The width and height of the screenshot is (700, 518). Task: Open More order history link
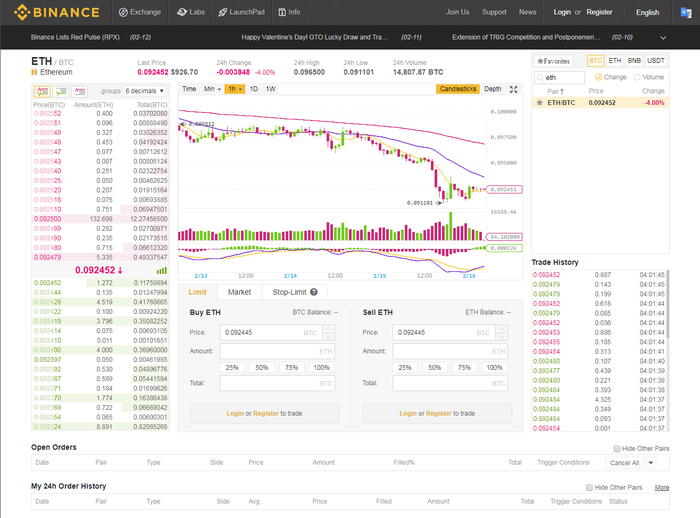tap(662, 487)
